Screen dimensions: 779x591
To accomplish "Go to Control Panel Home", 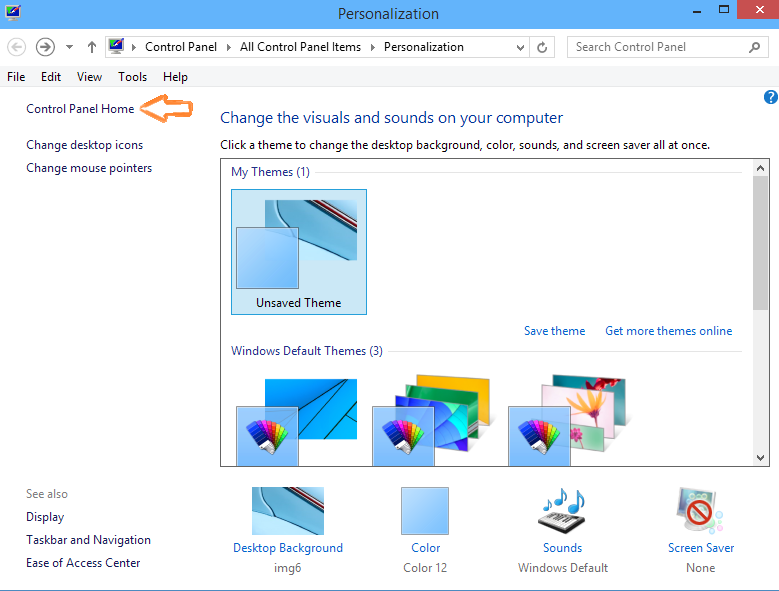I will 80,109.
